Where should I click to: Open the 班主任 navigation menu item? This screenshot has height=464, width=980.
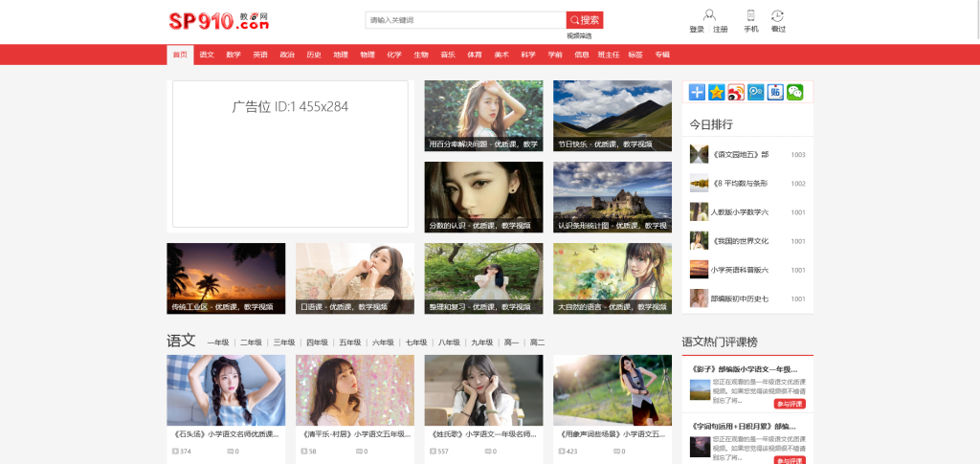[x=609, y=55]
